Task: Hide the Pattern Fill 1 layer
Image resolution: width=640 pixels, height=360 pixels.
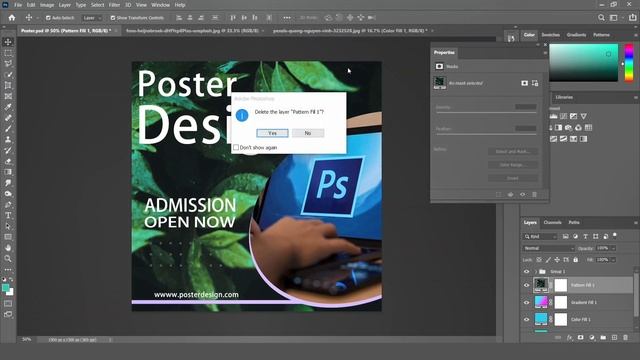Action: pyautogui.click(x=527, y=285)
